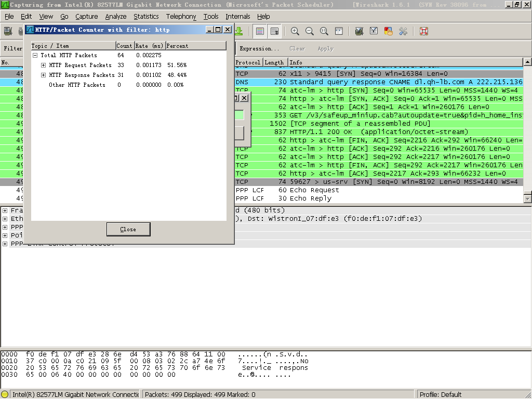Collapse the Total HTTP Packets node

[35, 55]
